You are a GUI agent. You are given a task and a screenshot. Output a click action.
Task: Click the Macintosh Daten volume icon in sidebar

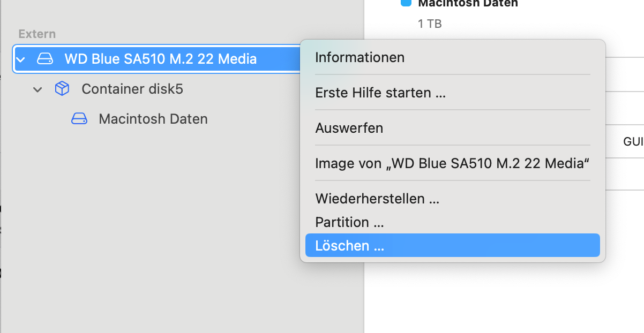79,119
